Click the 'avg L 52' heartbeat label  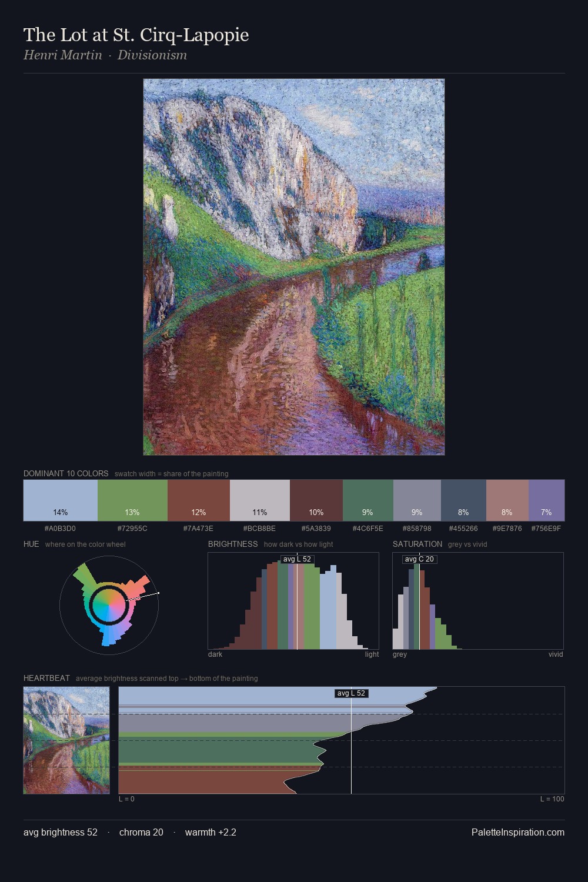coord(351,693)
